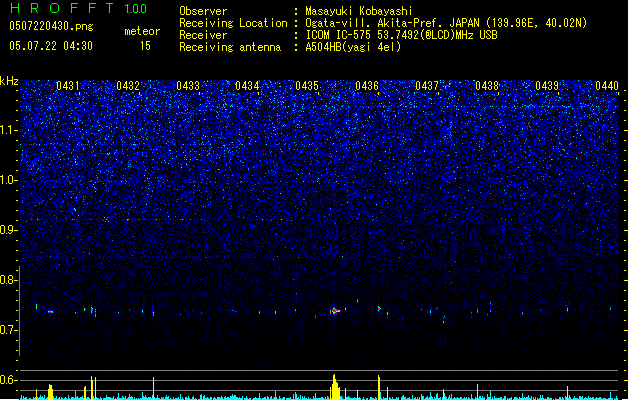Screen dimensions: 629x400
Task: Click the bright red meteor echo after 0435
Action: (x=335, y=311)
